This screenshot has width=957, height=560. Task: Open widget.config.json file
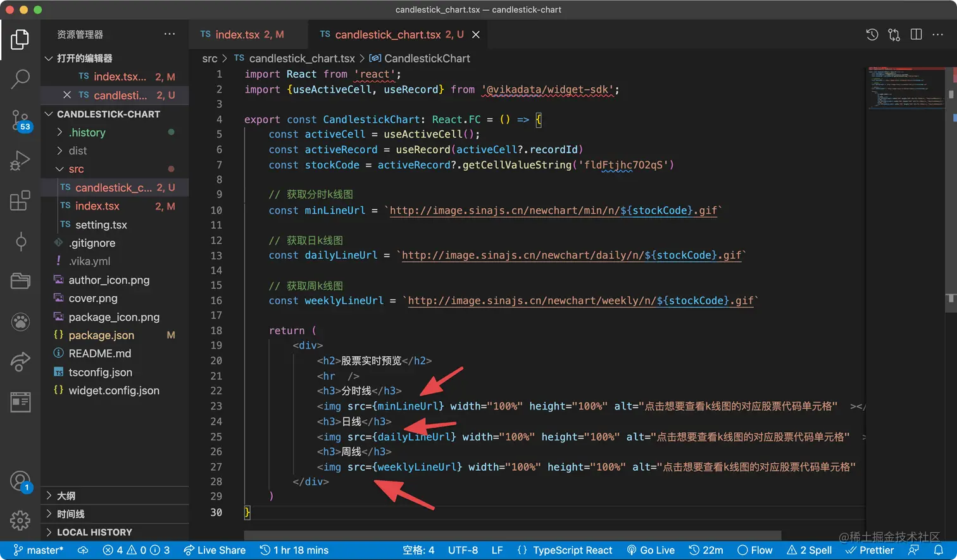115,390
